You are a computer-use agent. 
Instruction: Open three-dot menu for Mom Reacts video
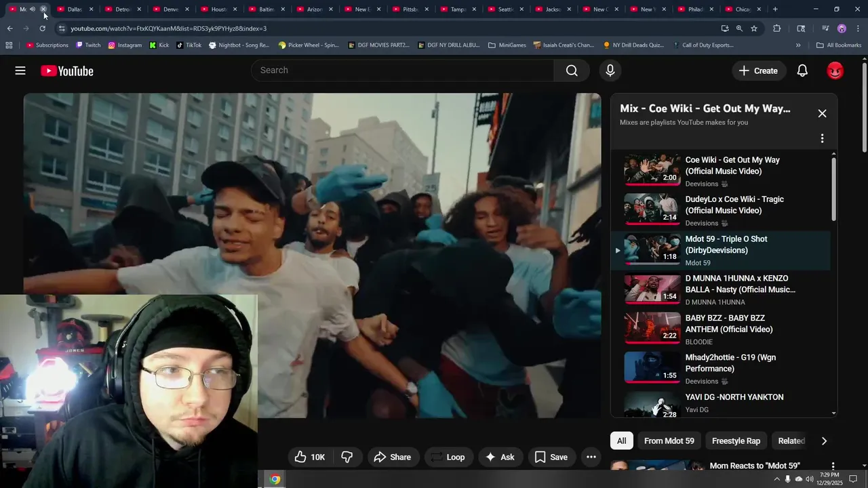coord(833,466)
